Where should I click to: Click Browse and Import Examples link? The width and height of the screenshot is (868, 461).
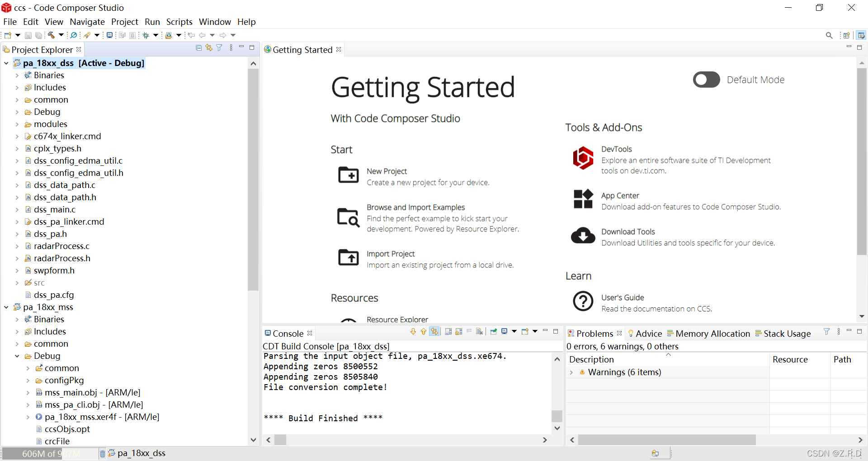415,207
